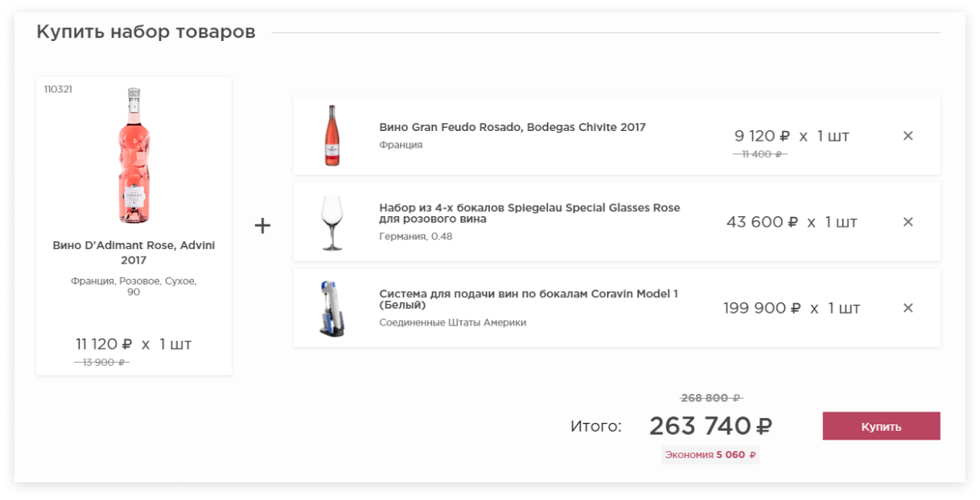The width and height of the screenshot is (980, 500).
Task: Click the 43 600 ₽ glasses price
Action: 761,222
